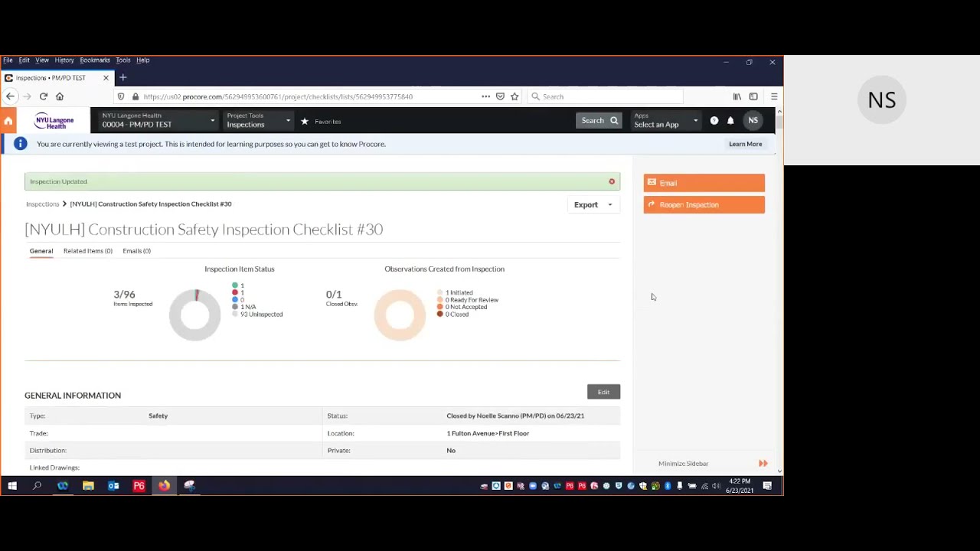Click Learn More on test banner
The image size is (980, 551).
point(746,144)
